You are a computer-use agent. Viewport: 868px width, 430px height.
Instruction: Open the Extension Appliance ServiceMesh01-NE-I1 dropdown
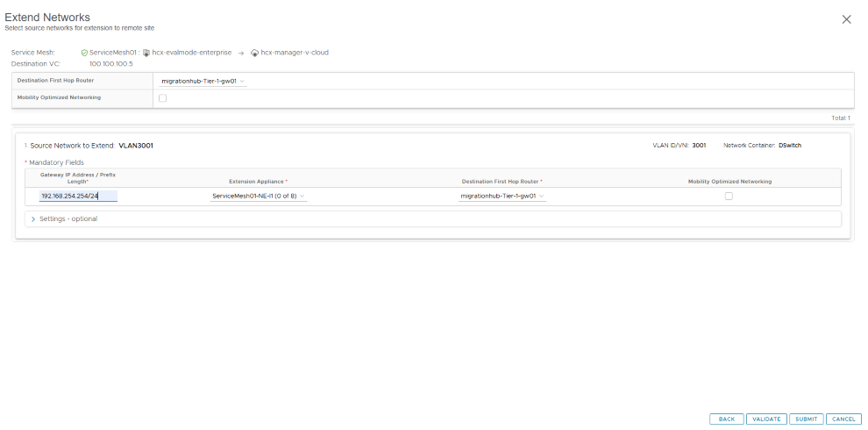(x=259, y=197)
